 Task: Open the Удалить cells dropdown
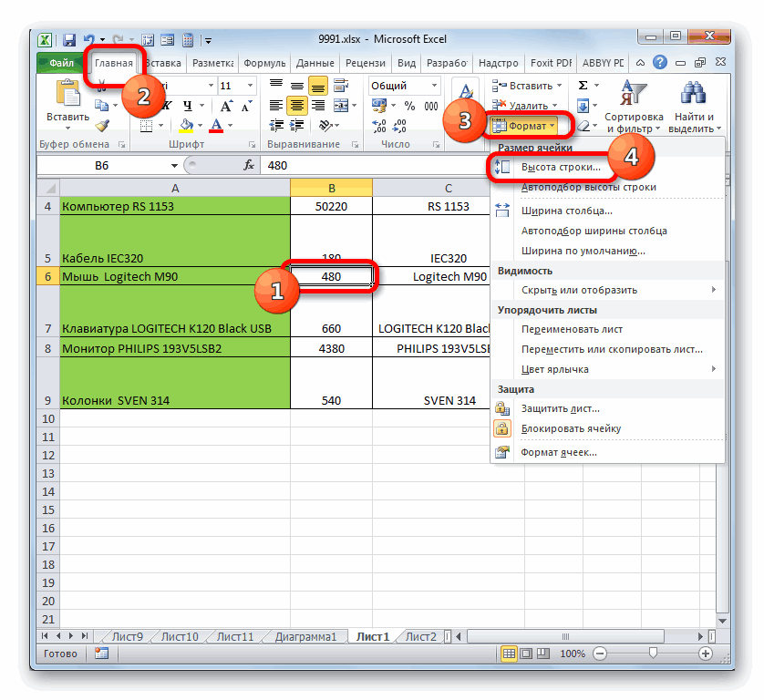click(525, 106)
